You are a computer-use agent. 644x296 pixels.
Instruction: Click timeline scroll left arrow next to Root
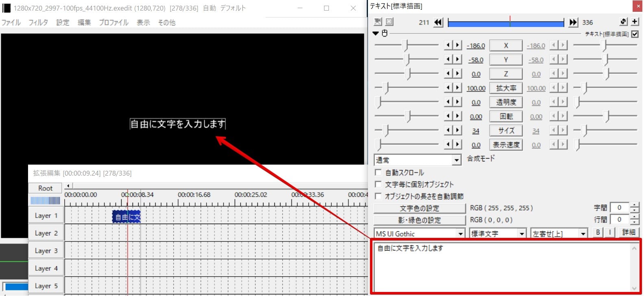click(x=68, y=186)
